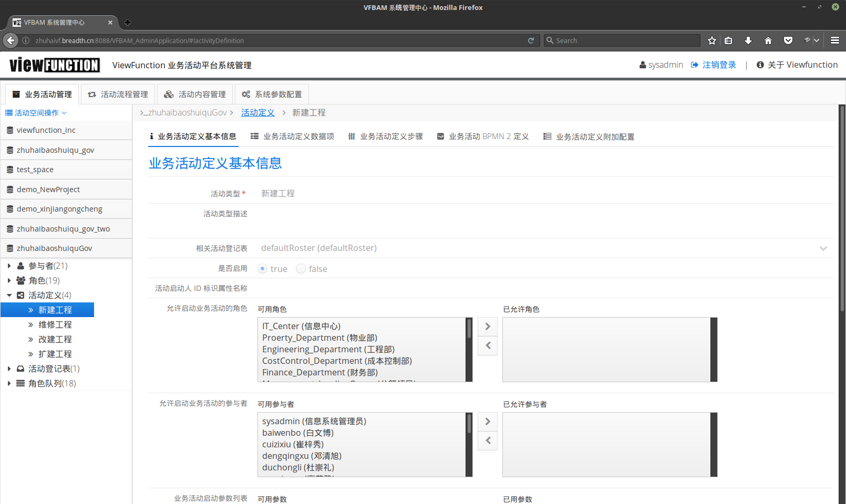Select test_space activity space
The height and width of the screenshot is (504, 846).
(66, 170)
